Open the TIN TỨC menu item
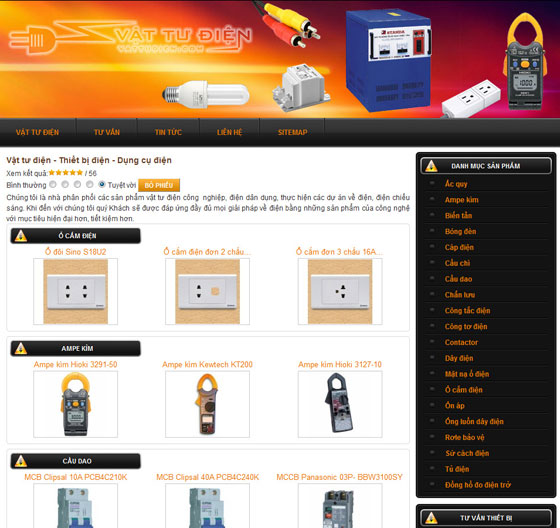The width and height of the screenshot is (560, 528). click(168, 132)
